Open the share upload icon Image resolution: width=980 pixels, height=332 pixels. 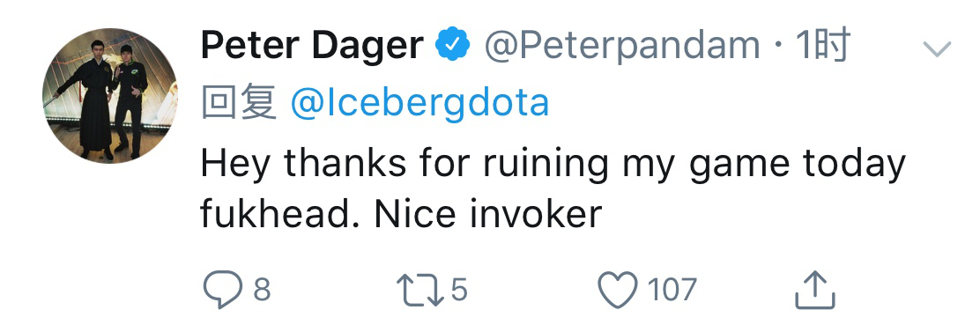(815, 291)
